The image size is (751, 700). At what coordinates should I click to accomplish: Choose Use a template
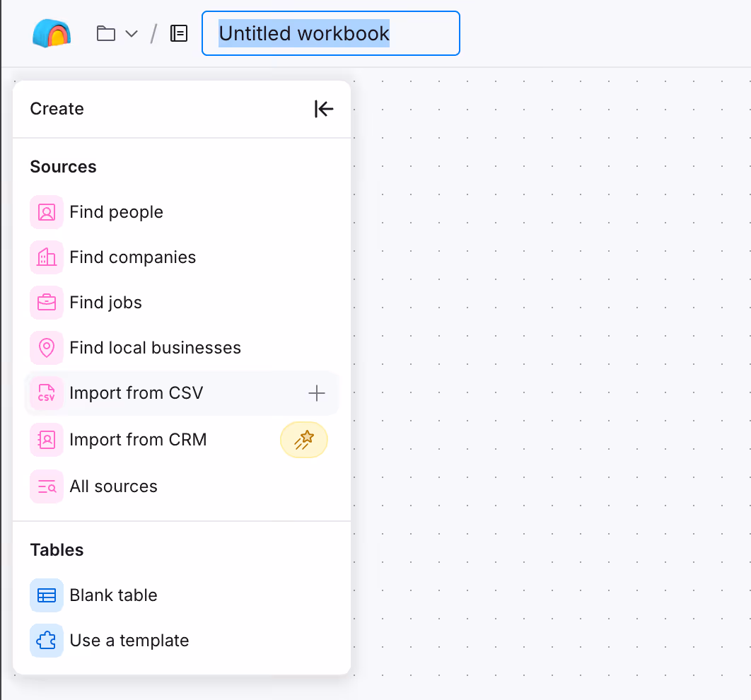point(129,640)
